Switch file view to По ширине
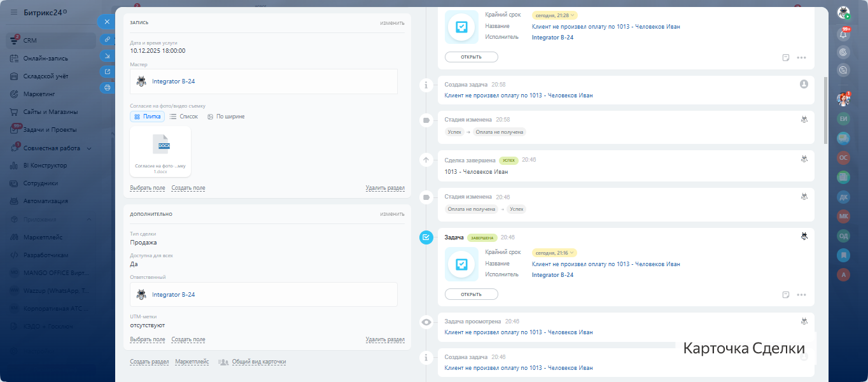868x382 pixels. (226, 117)
